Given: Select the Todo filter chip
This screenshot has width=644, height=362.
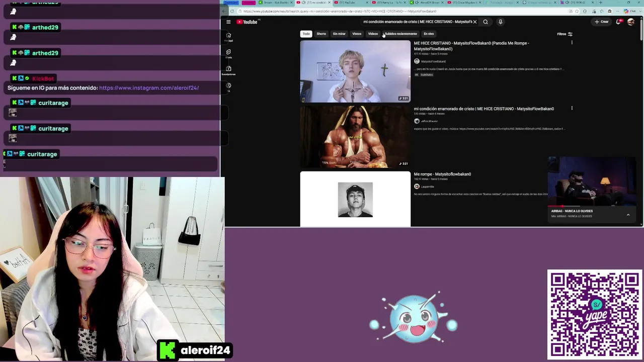Looking at the screenshot, I should pos(306,34).
